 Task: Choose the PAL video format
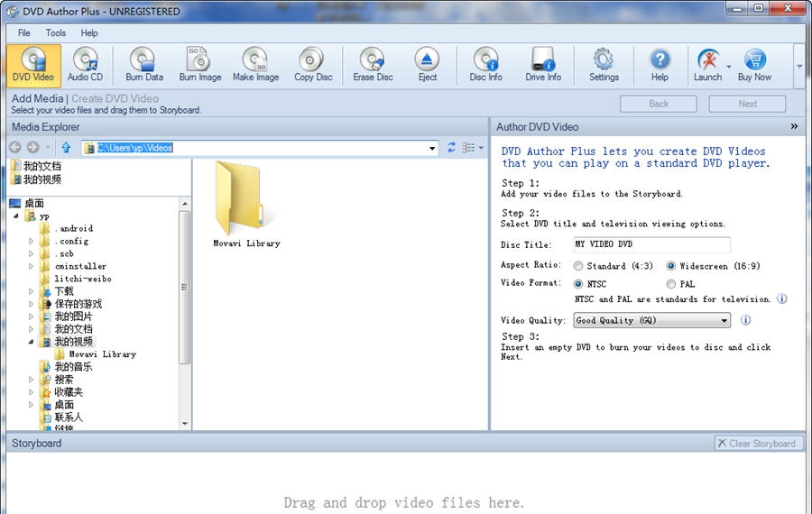pyautogui.click(x=671, y=284)
